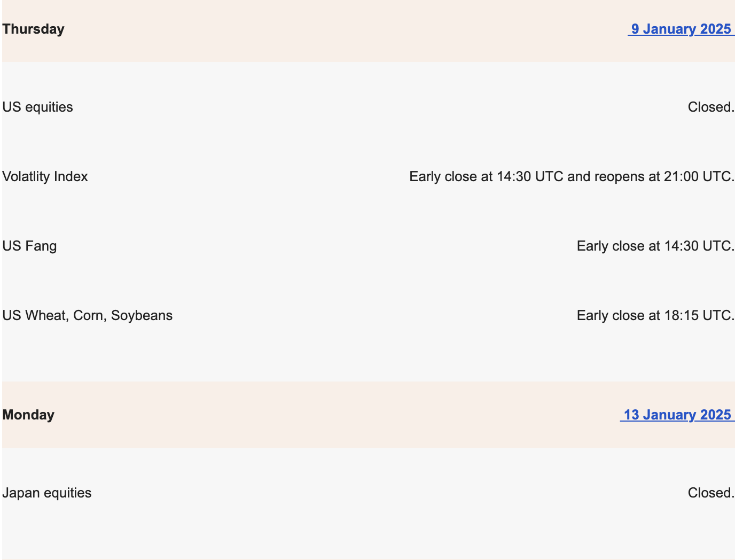Select the Monday heading
Image resolution: width=735 pixels, height=560 pixels.
[28, 415]
